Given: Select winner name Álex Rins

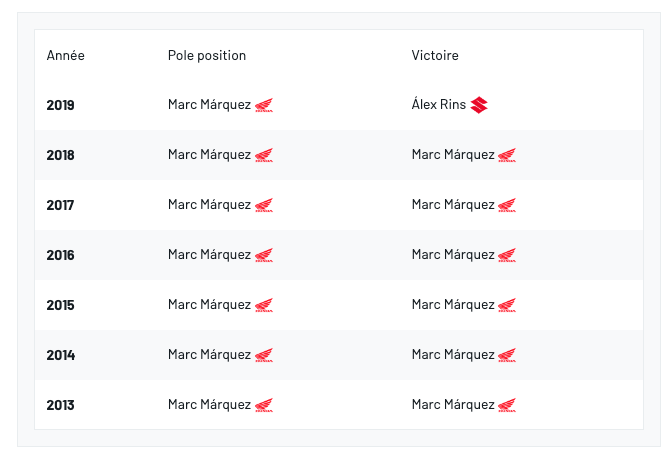Looking at the screenshot, I should [438, 105].
